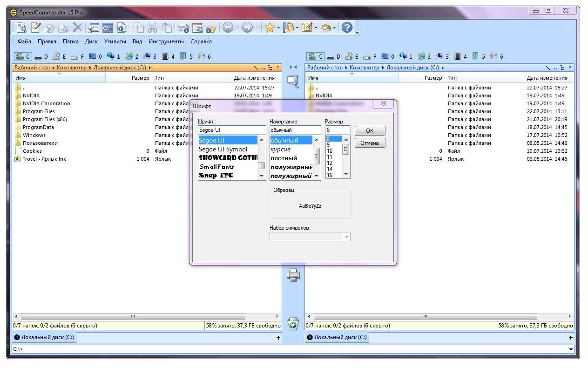Screen dimensions: 588x368
Task: Select drive D in the left panel
Action: pyautogui.click(x=41, y=56)
